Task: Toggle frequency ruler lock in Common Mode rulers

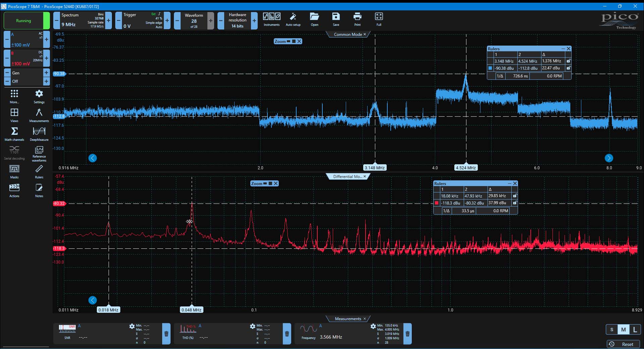Action: [x=568, y=61]
